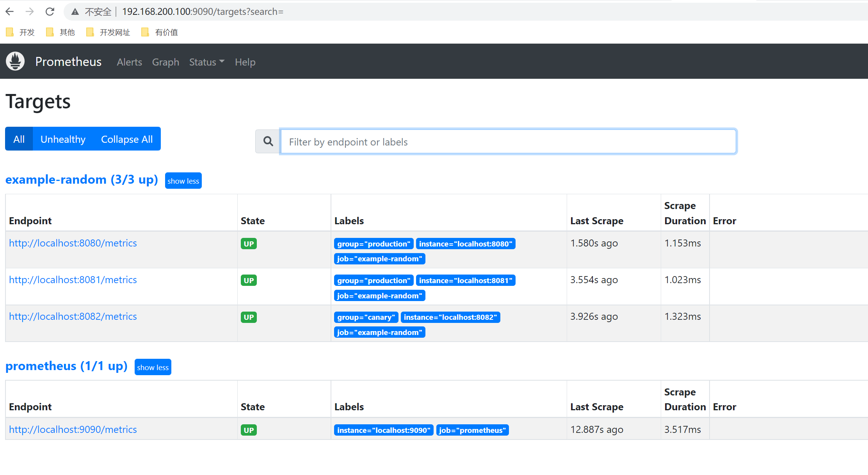Image resolution: width=868 pixels, height=475 pixels.
Task: Open http://localhost:8080/metrics endpoint
Action: coord(73,243)
